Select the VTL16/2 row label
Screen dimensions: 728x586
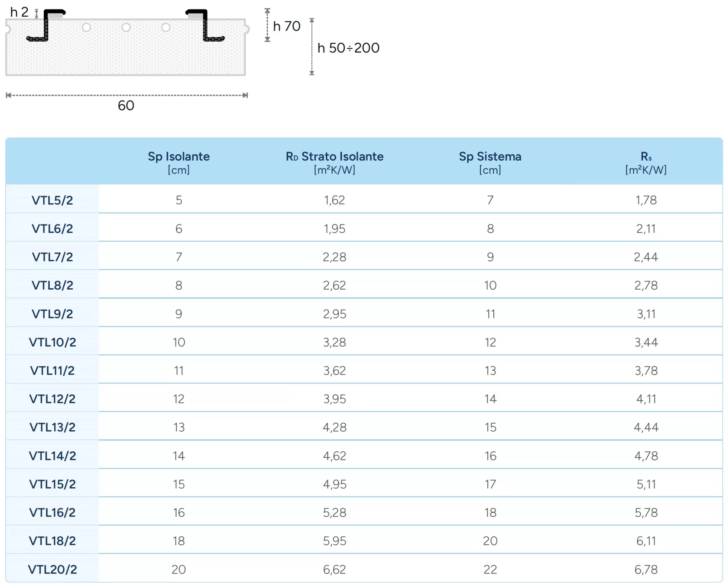(52, 512)
